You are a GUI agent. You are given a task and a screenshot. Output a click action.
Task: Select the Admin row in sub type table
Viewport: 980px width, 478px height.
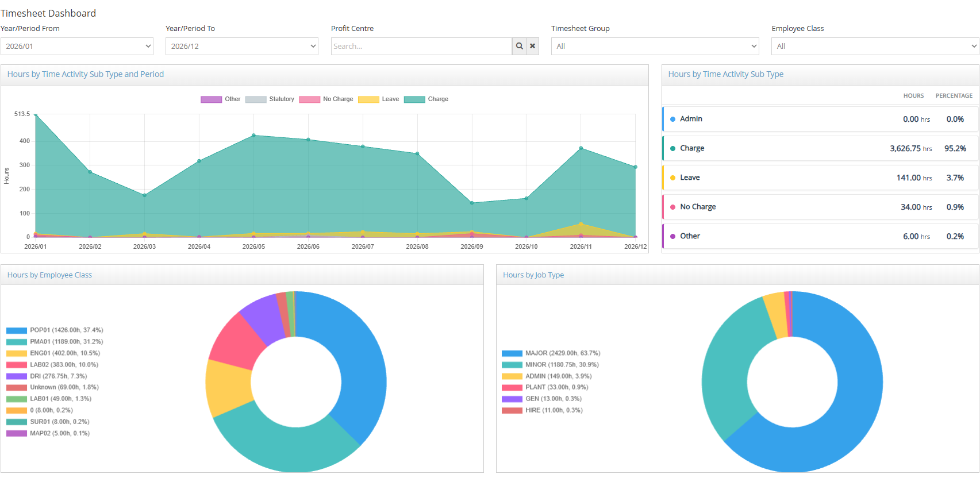tap(820, 119)
